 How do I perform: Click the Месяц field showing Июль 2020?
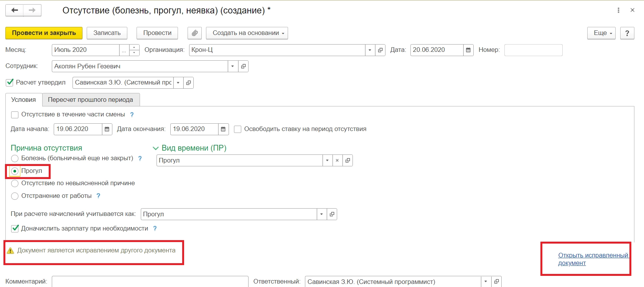86,50
